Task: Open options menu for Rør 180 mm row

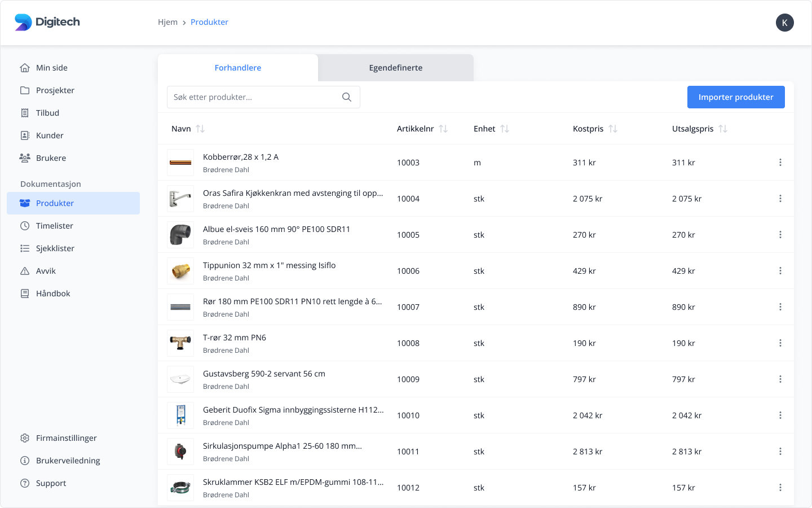Action: 780,307
